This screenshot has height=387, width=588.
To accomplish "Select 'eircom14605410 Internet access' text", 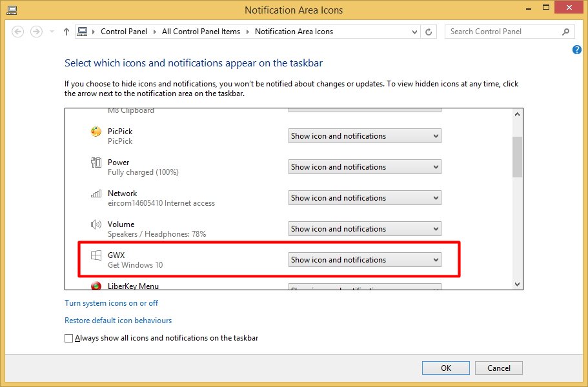I will (161, 203).
